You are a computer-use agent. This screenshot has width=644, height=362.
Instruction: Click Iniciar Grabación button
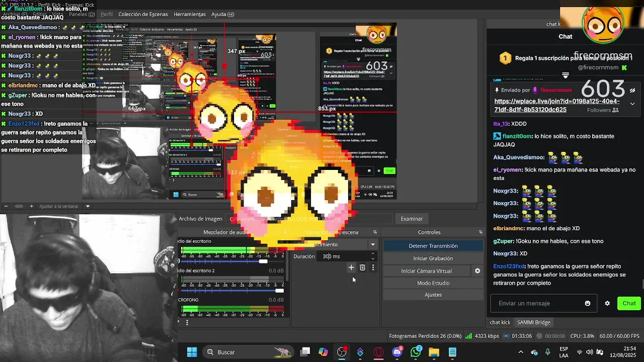click(x=433, y=258)
